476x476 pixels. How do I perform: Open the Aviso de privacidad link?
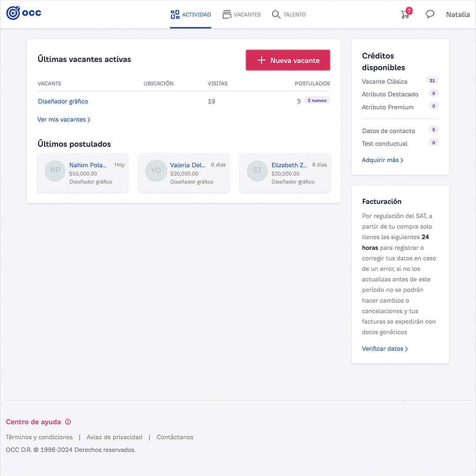(114, 437)
